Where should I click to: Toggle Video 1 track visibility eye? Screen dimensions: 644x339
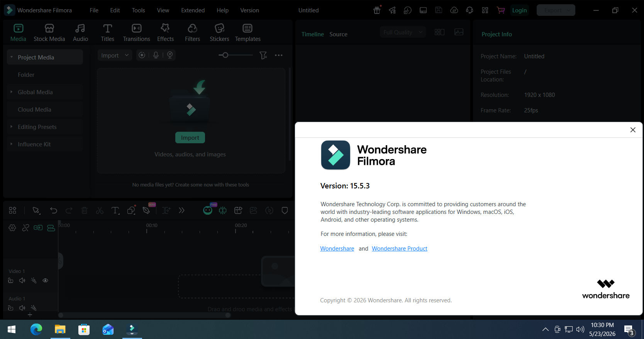pyautogui.click(x=45, y=280)
